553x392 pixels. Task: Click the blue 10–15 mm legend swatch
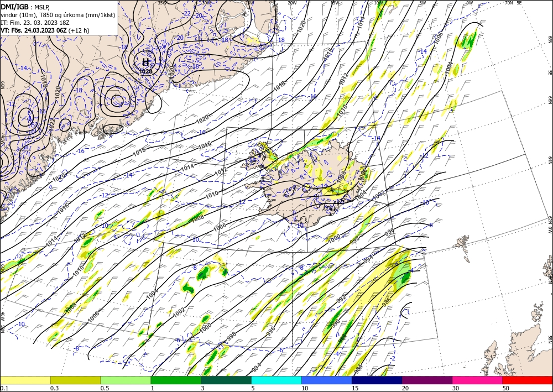click(x=327, y=380)
